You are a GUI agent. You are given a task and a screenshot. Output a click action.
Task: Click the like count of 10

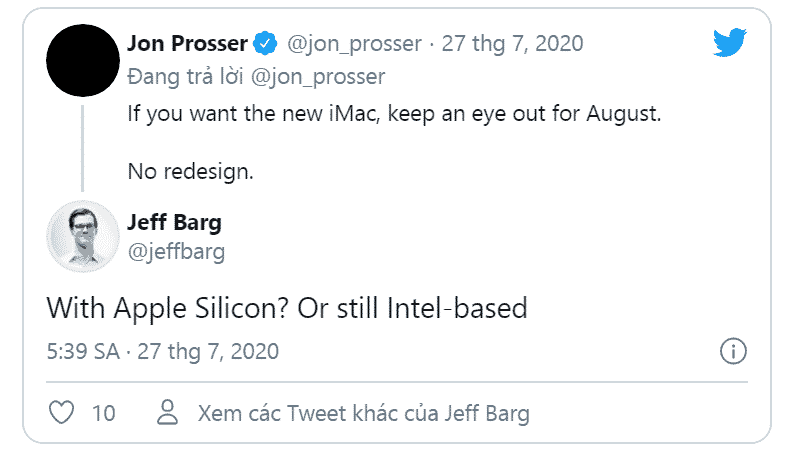(103, 413)
